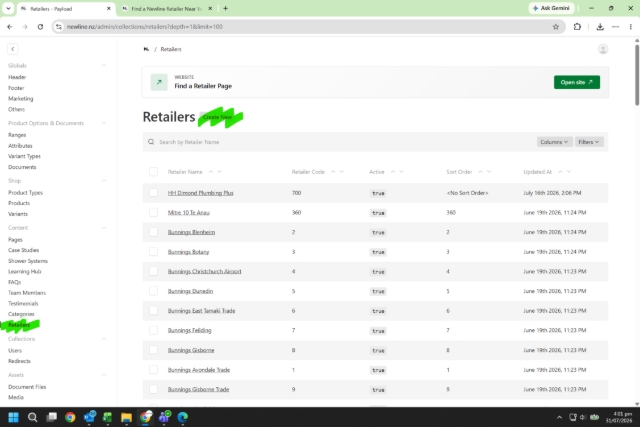Tick the checkbox for Bunnings Christchurch Airport

(153, 271)
